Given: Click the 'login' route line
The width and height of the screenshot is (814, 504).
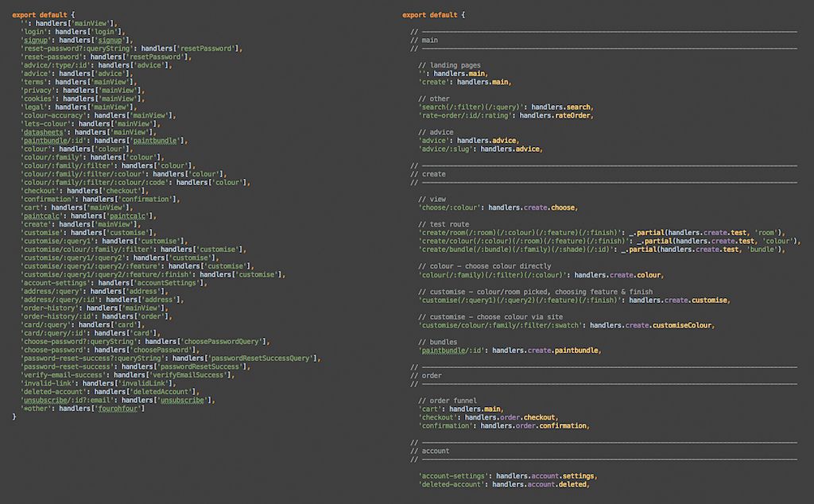Looking at the screenshot, I should tap(72, 32).
